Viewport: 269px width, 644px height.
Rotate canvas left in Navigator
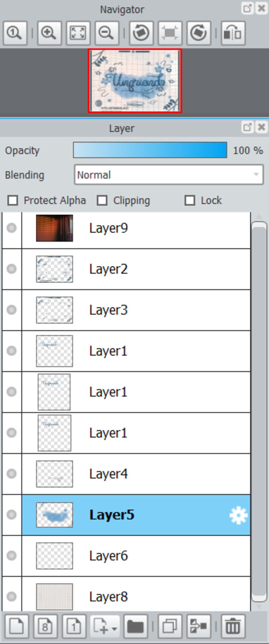point(141,33)
